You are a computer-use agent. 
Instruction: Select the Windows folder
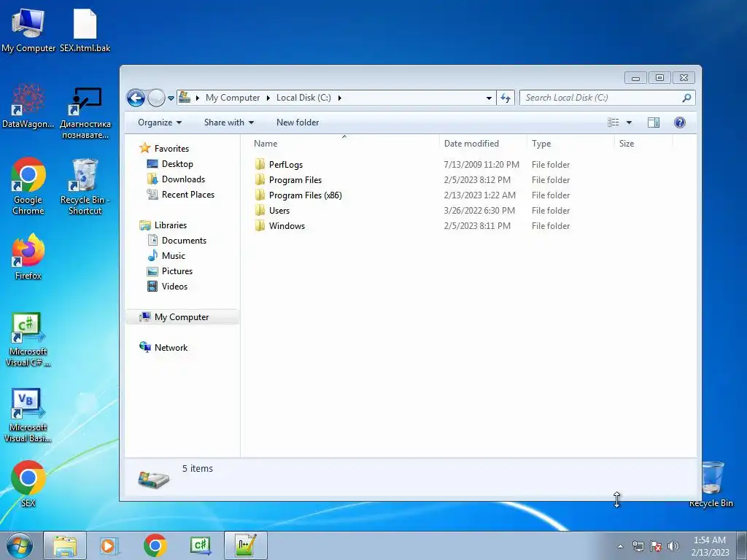coord(287,226)
